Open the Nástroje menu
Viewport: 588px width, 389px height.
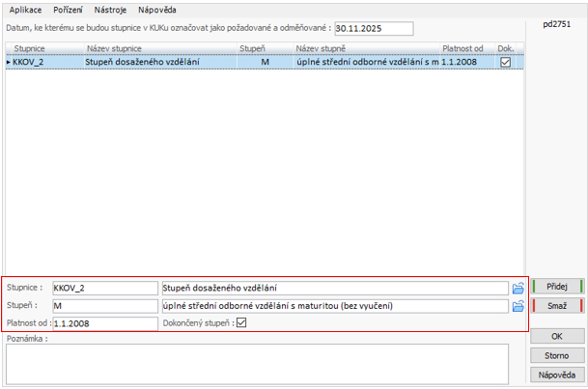coord(110,9)
